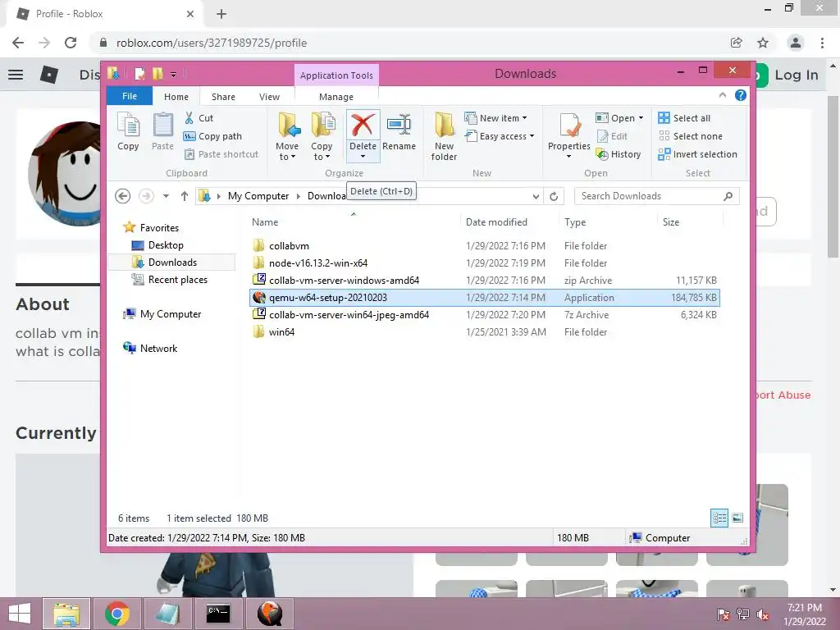
Task: Rename the selected file via ribbon
Action: (x=399, y=131)
